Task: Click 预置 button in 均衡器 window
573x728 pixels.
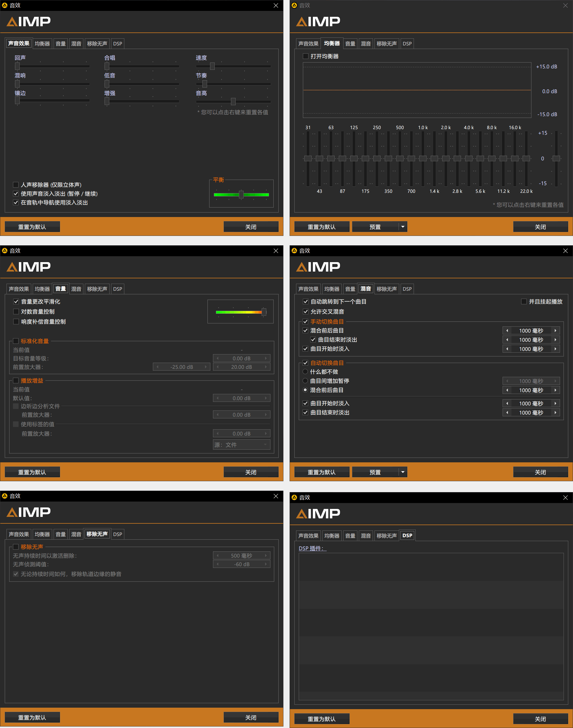Action: (x=375, y=227)
